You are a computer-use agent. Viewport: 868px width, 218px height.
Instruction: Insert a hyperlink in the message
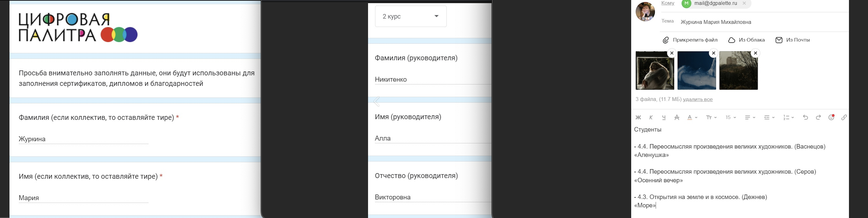[x=844, y=117]
